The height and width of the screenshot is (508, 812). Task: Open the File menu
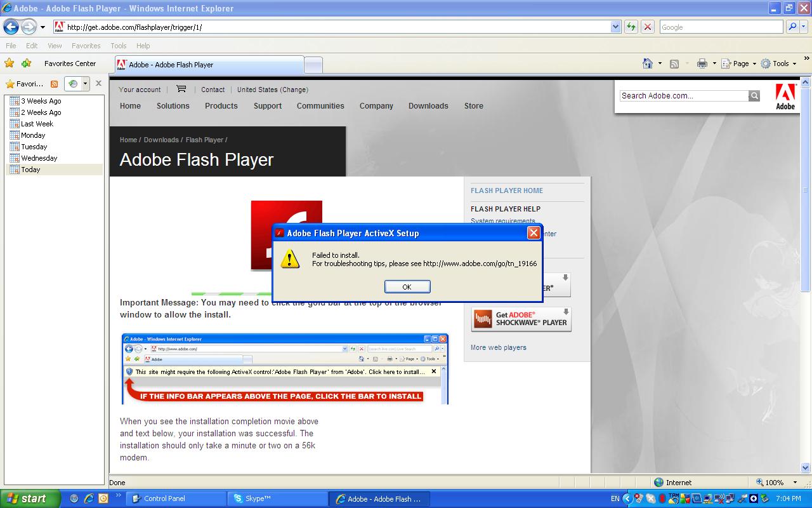(x=11, y=46)
